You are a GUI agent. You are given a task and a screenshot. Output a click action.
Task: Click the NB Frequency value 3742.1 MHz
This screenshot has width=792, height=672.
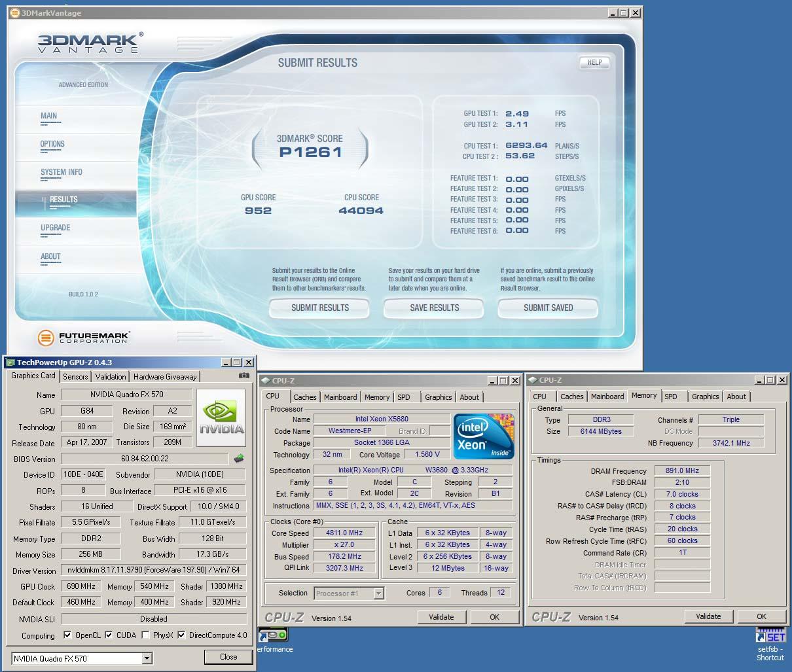tap(730, 443)
